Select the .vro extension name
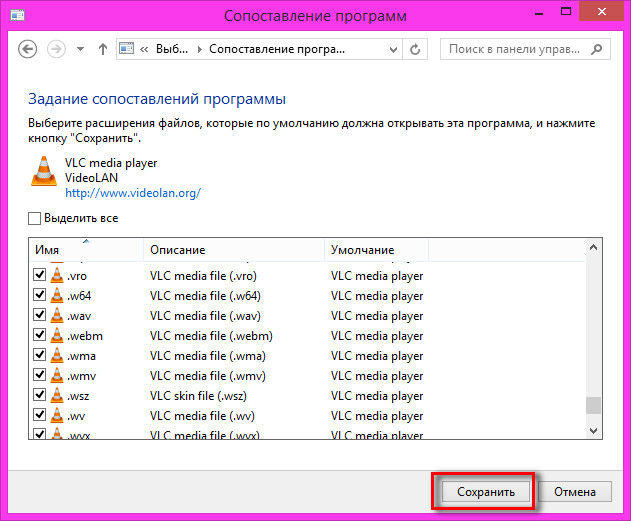631x521 pixels. [x=77, y=276]
